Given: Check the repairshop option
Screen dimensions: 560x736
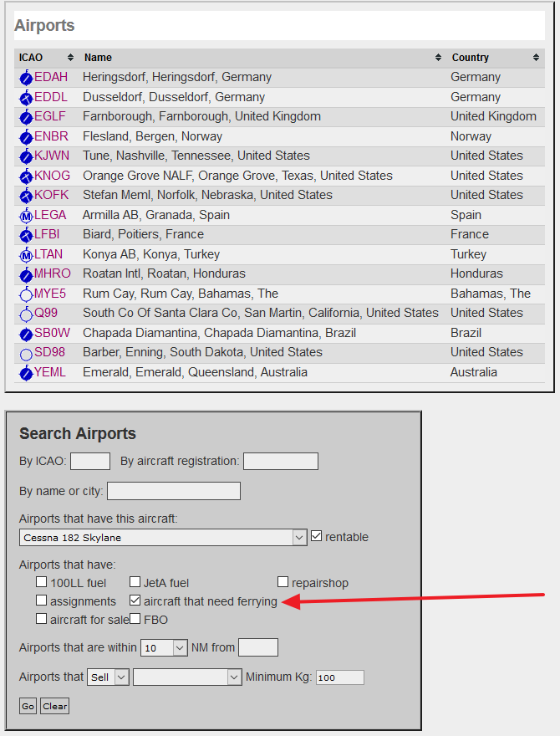Looking at the screenshot, I should pos(283,582).
